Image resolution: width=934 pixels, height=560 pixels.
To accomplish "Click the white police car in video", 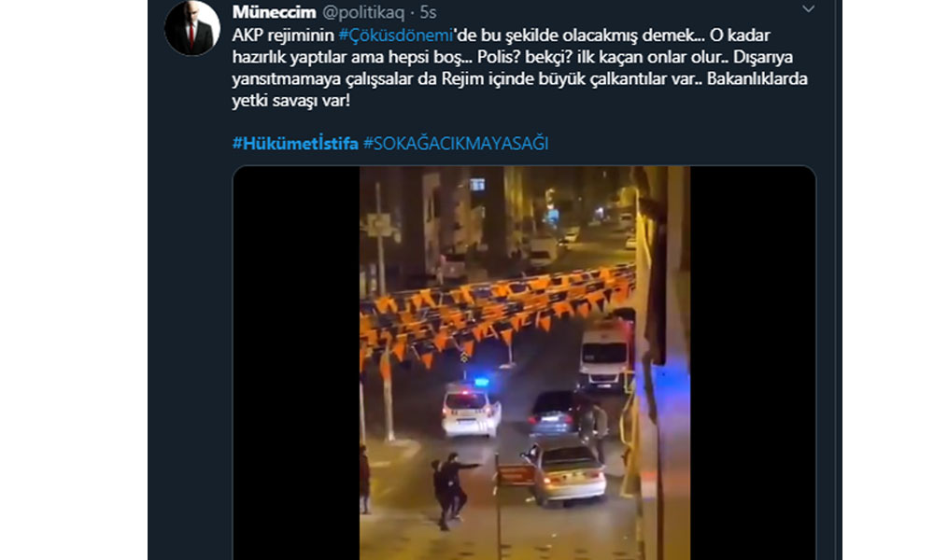I will coord(471,412).
